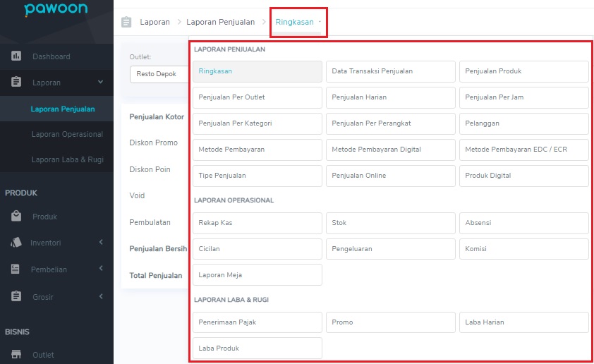This screenshot has height=364, width=594.
Task: Open the Ringkasan breadcrumb dropdown
Action: click(298, 22)
